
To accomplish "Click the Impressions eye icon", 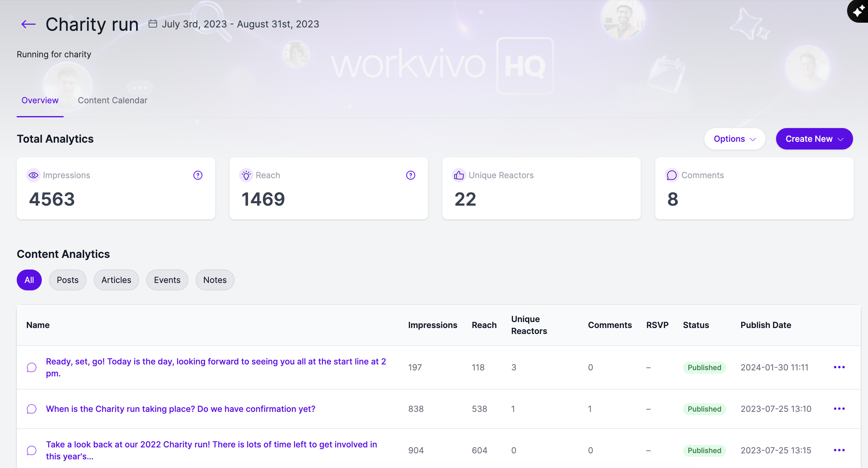I will coord(33,175).
